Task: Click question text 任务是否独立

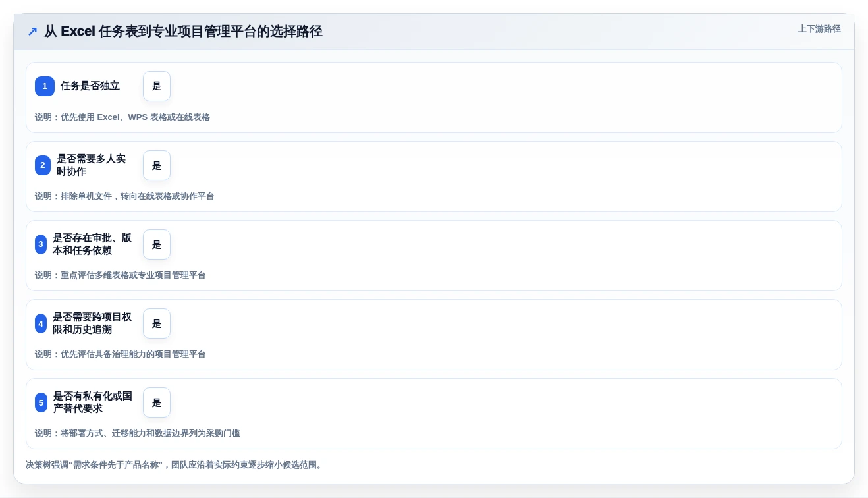Action: tap(90, 86)
